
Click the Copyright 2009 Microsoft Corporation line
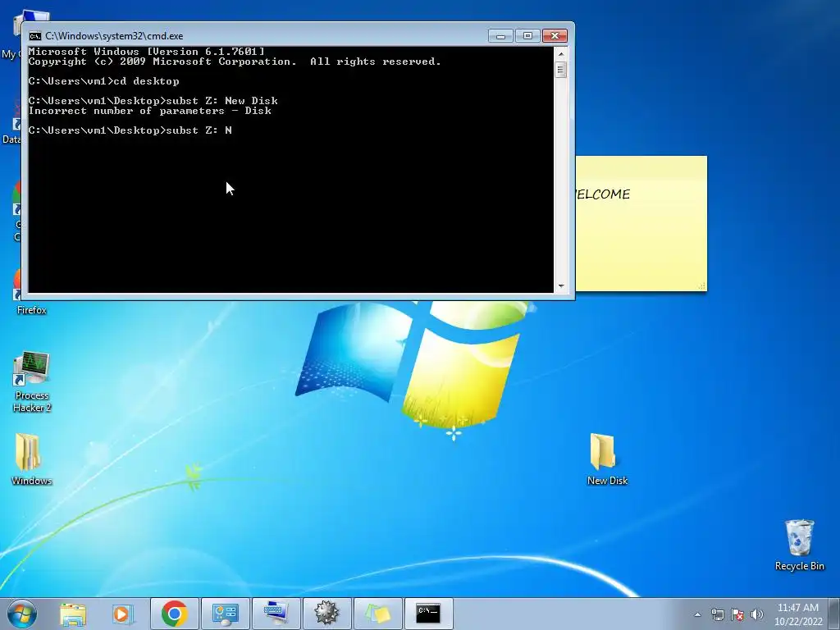pyautogui.click(x=235, y=62)
